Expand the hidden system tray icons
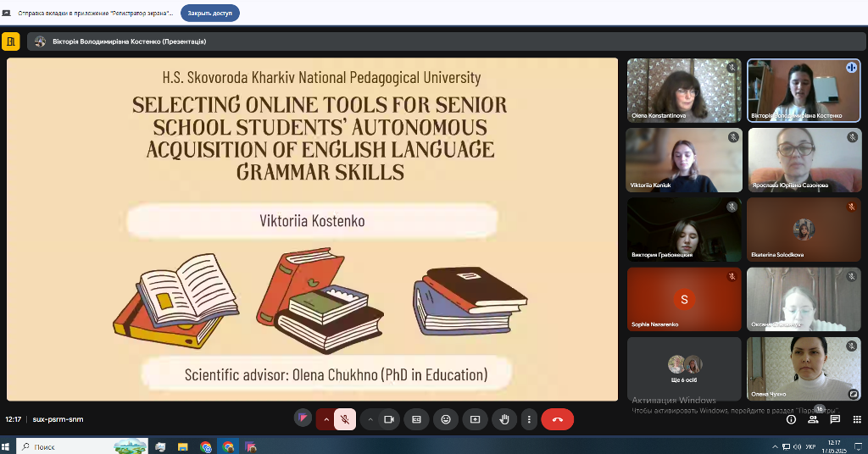The image size is (868, 454). pos(775,447)
